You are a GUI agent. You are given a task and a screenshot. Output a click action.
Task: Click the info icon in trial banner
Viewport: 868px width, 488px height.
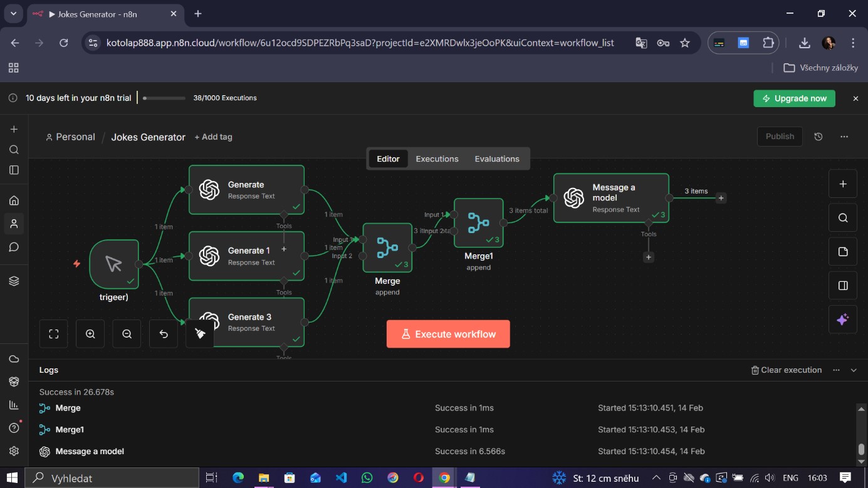click(13, 98)
